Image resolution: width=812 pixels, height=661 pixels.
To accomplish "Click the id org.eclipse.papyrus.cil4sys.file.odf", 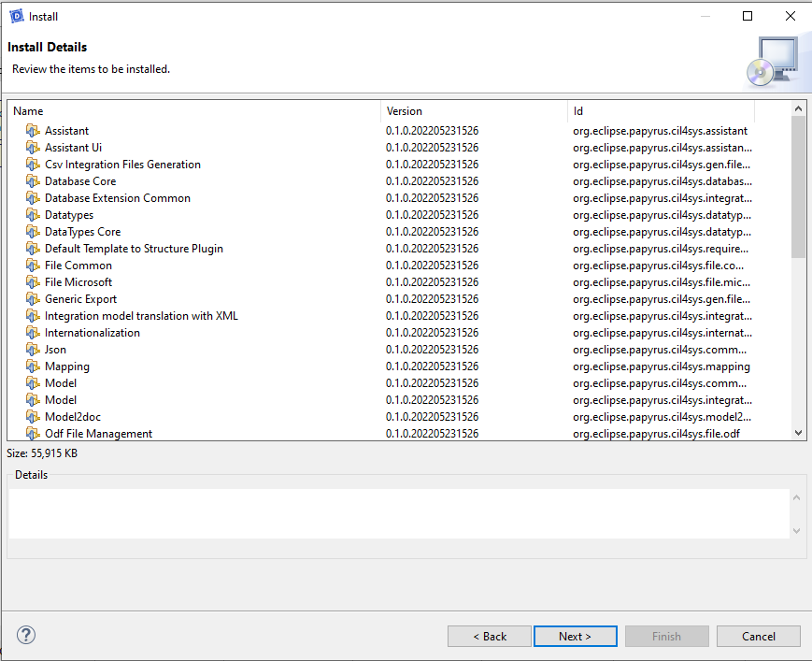I will pyautogui.click(x=656, y=434).
